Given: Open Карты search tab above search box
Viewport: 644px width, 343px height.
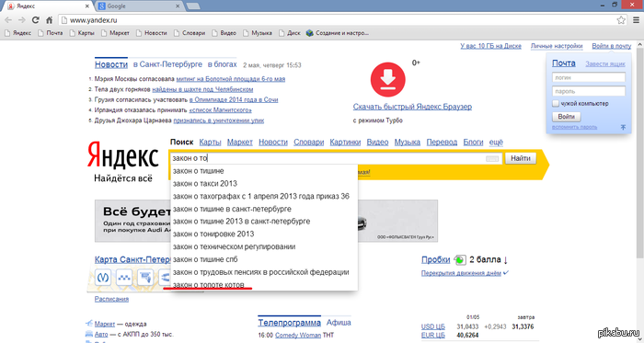Looking at the screenshot, I should pyautogui.click(x=210, y=142).
